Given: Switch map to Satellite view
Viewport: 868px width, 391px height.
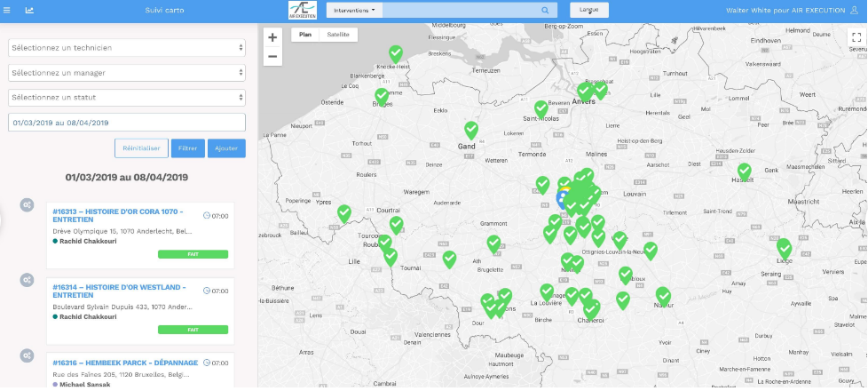Looking at the screenshot, I should pos(338,35).
